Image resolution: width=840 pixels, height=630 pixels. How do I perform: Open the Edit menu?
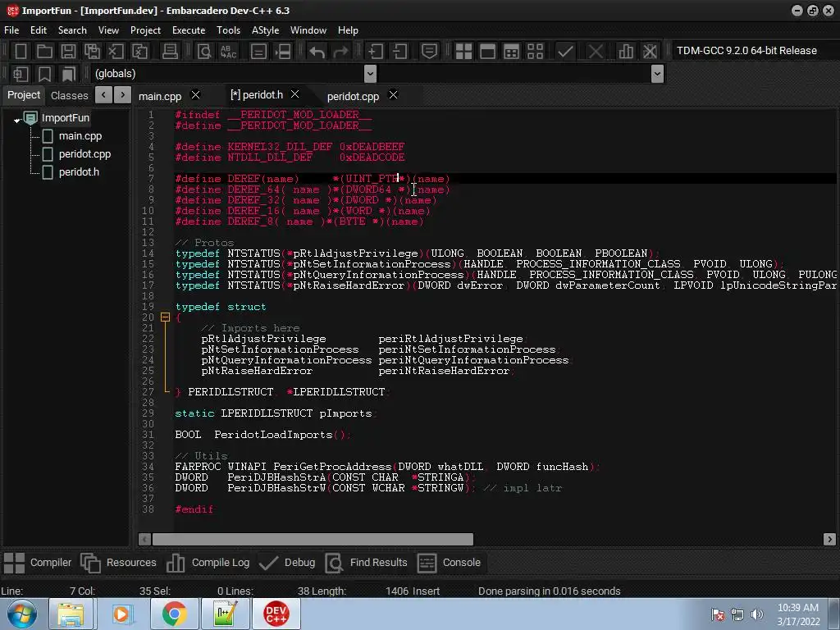38,30
